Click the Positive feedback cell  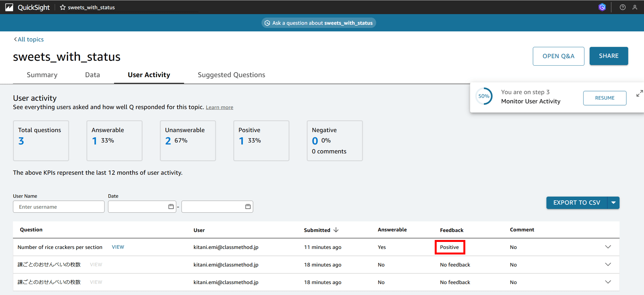[450, 247]
